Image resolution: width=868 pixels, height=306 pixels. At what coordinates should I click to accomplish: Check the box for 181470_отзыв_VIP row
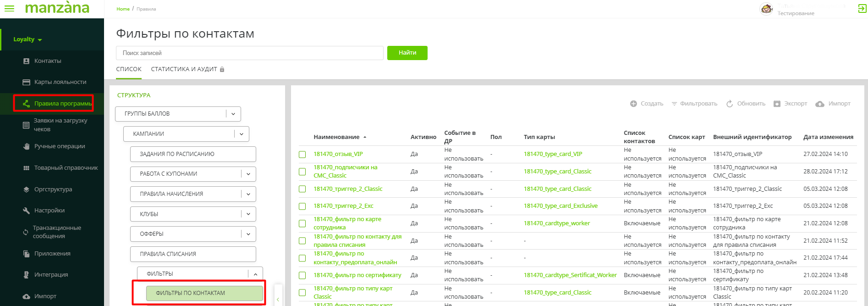pos(302,155)
